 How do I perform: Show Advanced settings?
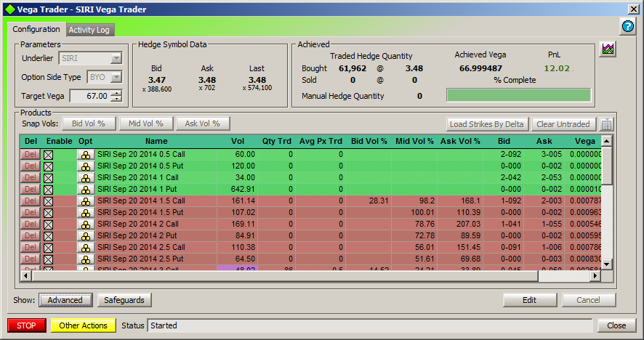[x=65, y=300]
